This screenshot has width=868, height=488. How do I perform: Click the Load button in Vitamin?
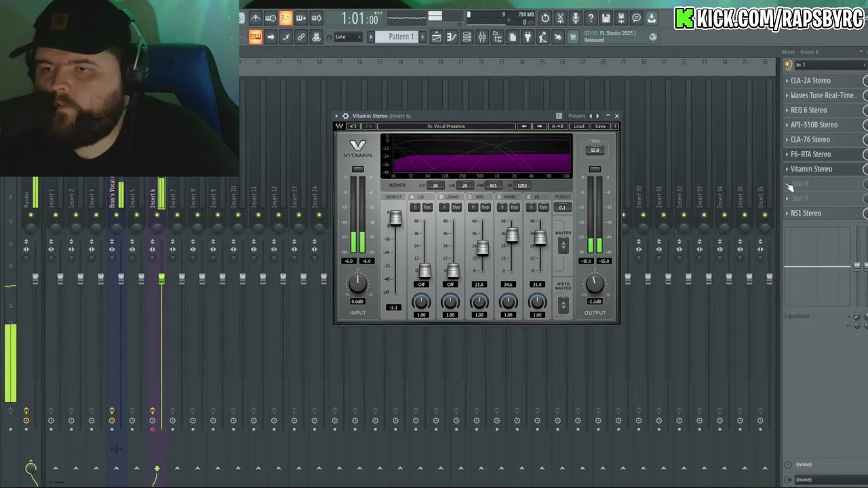578,126
